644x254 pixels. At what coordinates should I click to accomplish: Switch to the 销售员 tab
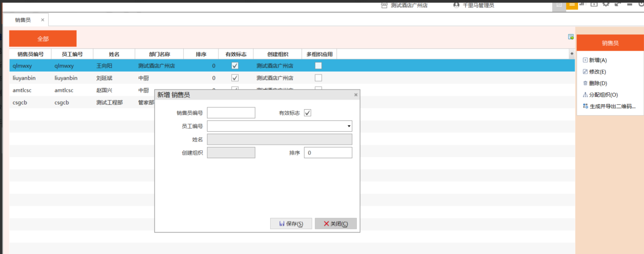click(23, 20)
